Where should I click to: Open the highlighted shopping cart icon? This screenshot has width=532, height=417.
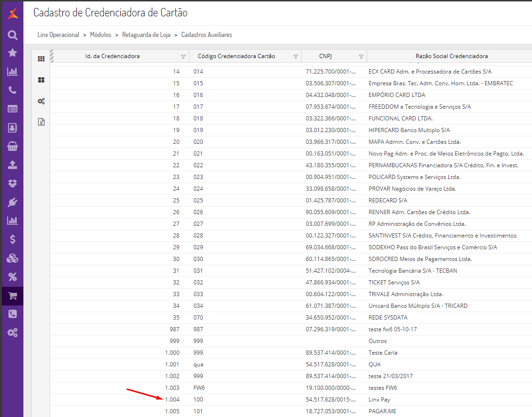[x=13, y=296]
